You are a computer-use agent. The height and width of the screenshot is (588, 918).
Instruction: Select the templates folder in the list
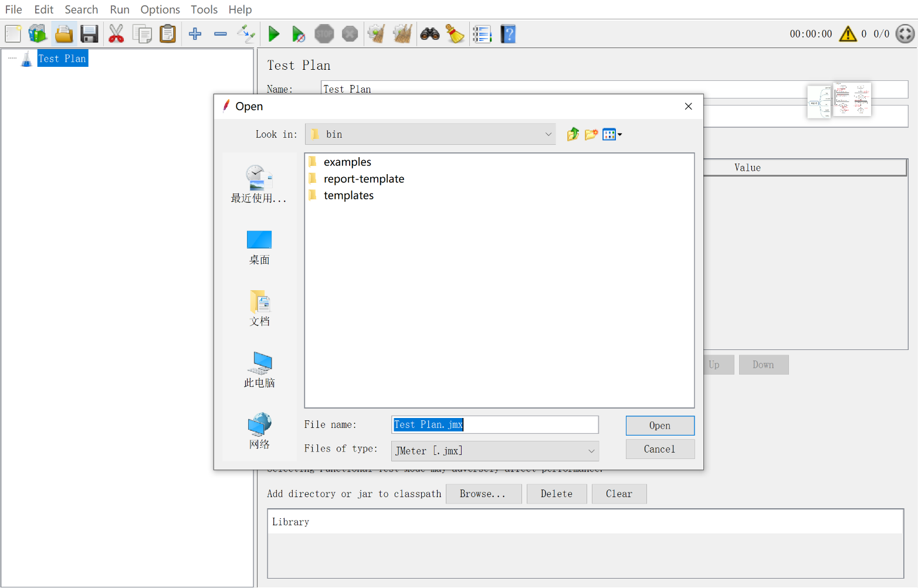tap(348, 195)
